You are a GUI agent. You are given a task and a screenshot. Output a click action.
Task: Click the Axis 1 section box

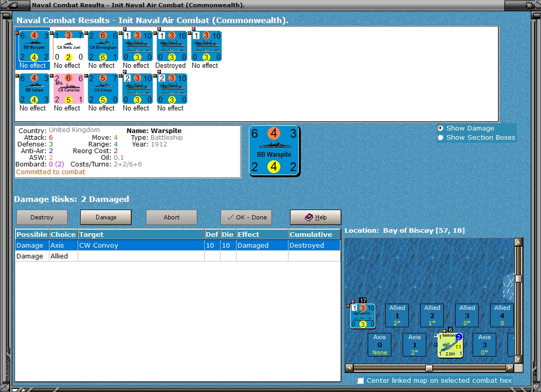[x=414, y=345]
